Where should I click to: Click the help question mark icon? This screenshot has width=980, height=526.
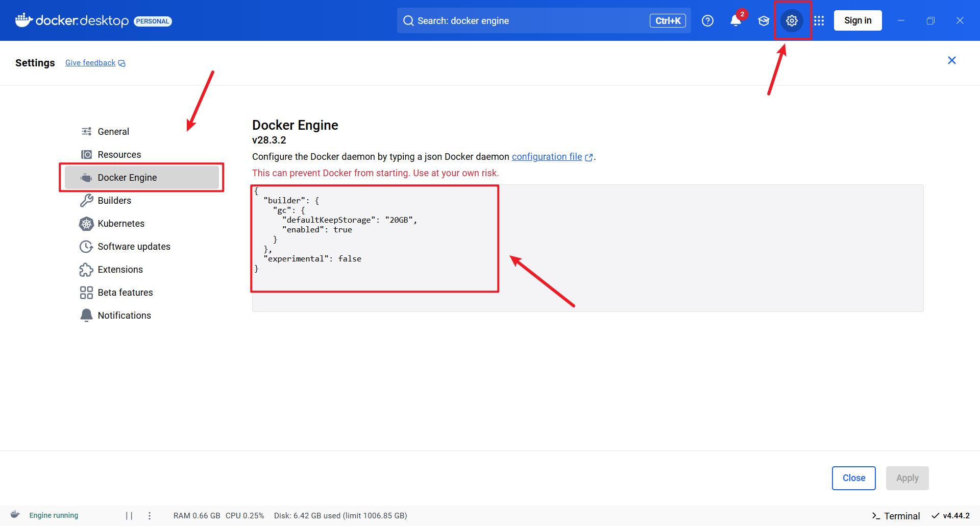click(708, 20)
